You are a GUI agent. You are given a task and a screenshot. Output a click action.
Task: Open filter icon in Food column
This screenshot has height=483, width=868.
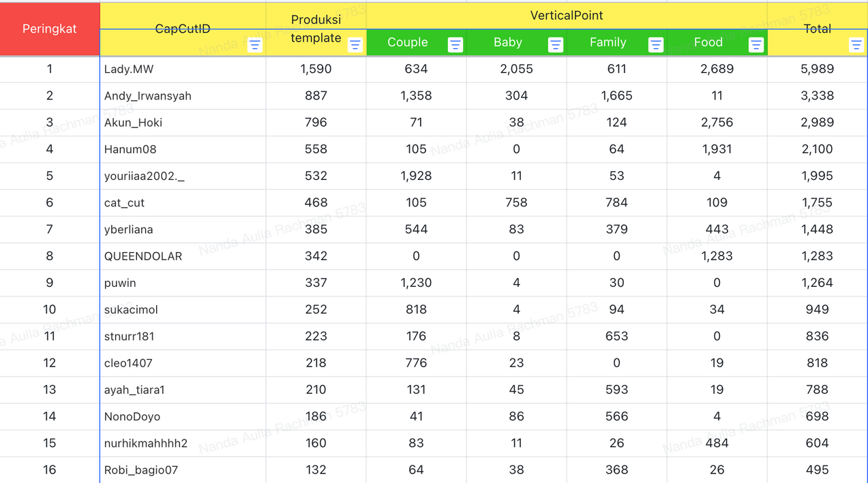click(x=755, y=45)
